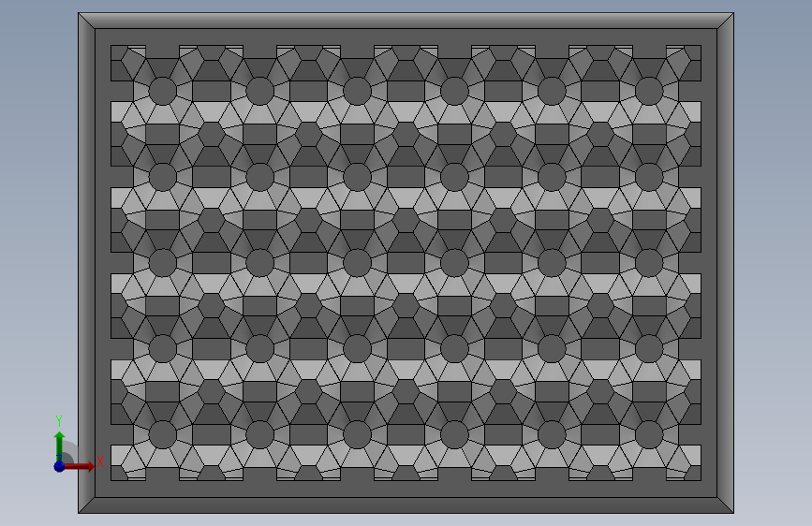Click the red X axis arrow of the triad
Screen dimensions: 812x526
pyautogui.click(x=79, y=466)
